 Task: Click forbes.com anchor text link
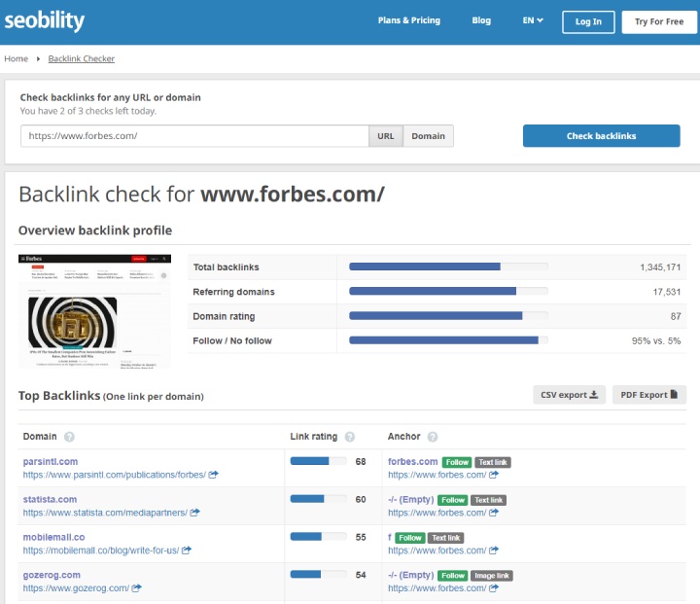click(412, 461)
